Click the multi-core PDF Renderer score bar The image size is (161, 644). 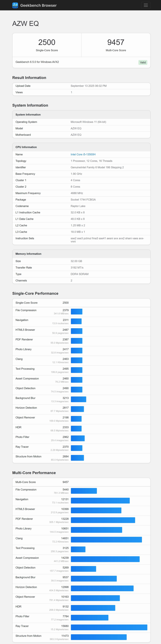[103, 520]
